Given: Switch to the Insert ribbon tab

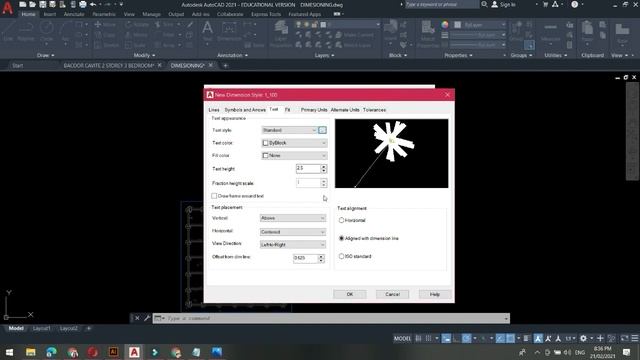Looking at the screenshot, I should coord(50,14).
